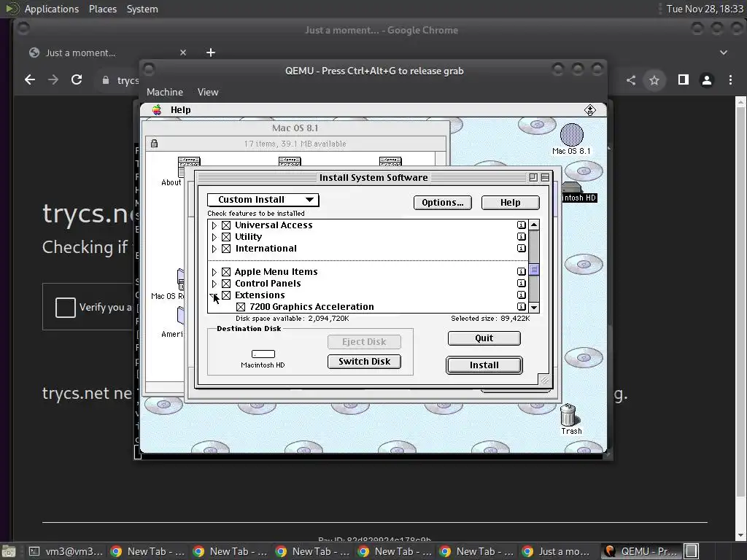The height and width of the screenshot is (560, 747).
Task: Open Chrome's three-dot menu
Action: (x=730, y=80)
